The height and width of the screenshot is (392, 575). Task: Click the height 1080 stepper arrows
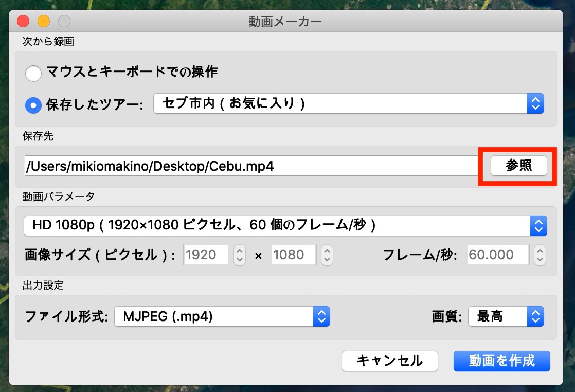click(327, 255)
